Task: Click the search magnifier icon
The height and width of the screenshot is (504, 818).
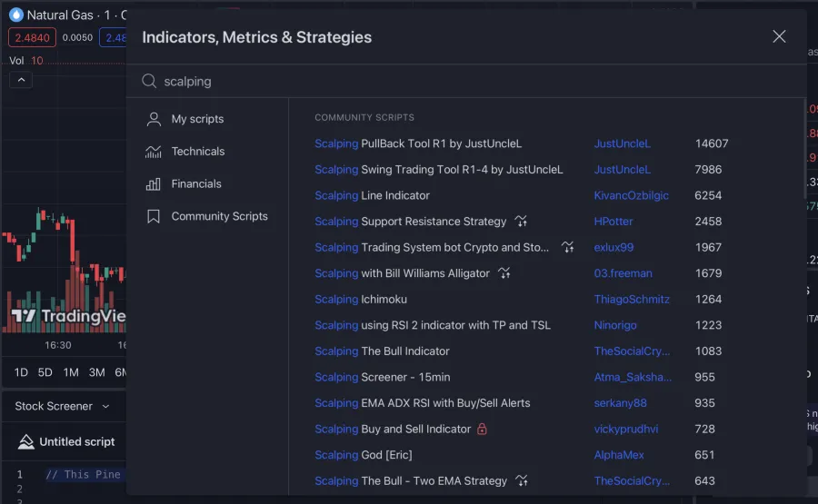Action: coord(150,82)
